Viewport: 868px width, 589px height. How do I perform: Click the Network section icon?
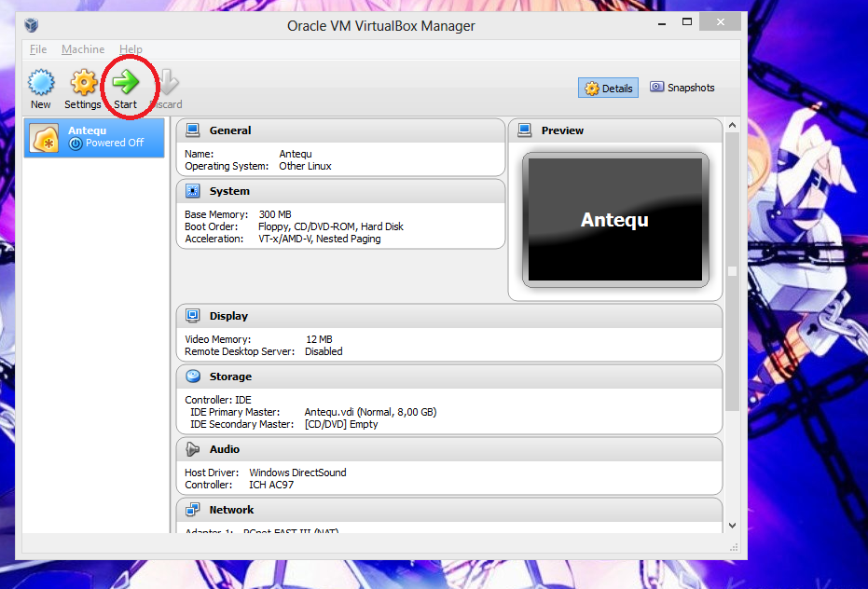(193, 509)
